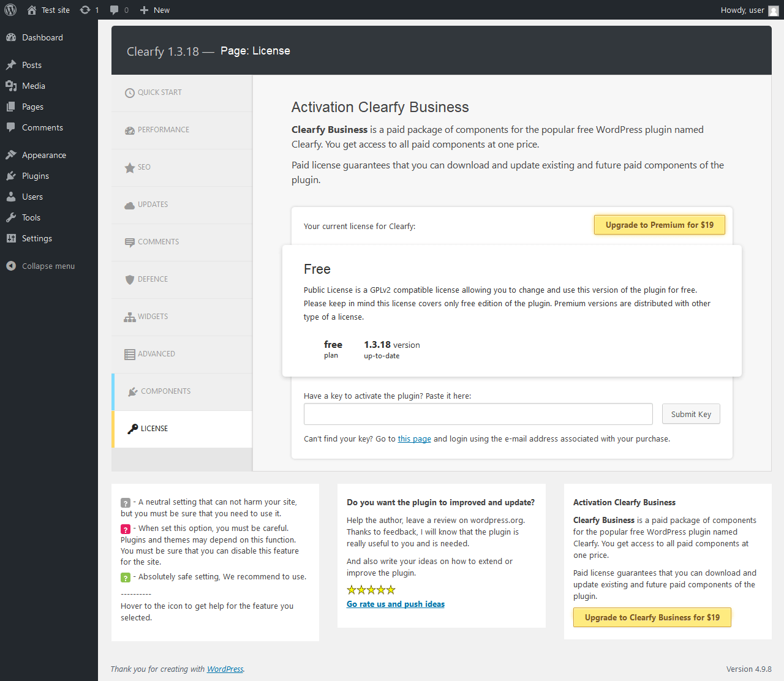Open the Media menu item
This screenshot has height=681, width=784.
coord(49,86)
